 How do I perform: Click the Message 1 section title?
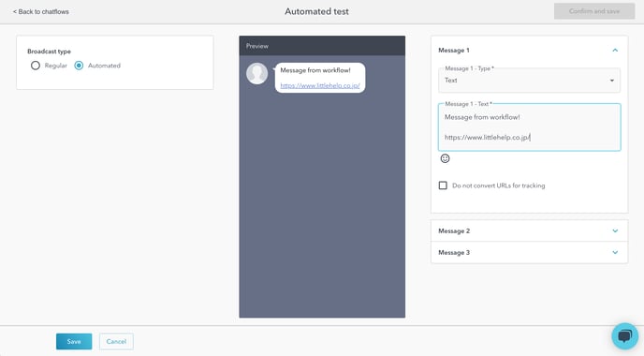(453, 51)
